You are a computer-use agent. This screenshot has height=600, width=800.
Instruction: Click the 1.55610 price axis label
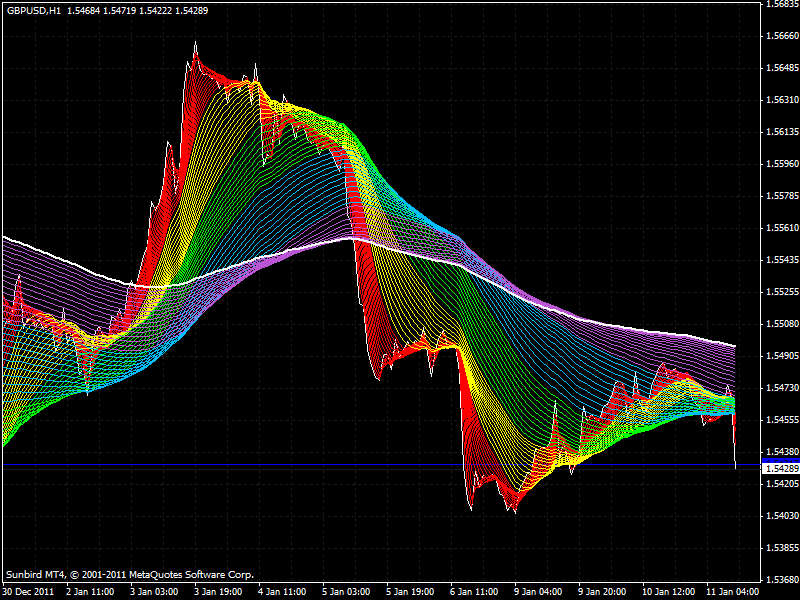click(x=780, y=227)
